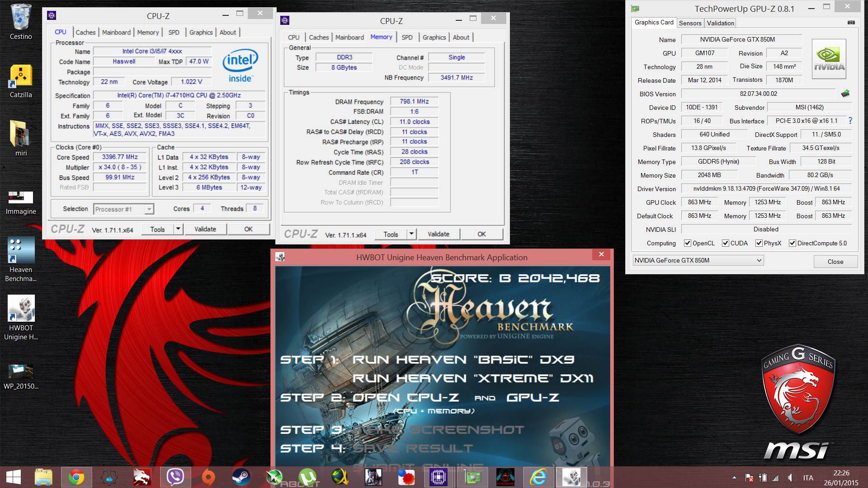Select the miri folder on desktop
This screenshot has width=868, height=488.
coord(21,139)
